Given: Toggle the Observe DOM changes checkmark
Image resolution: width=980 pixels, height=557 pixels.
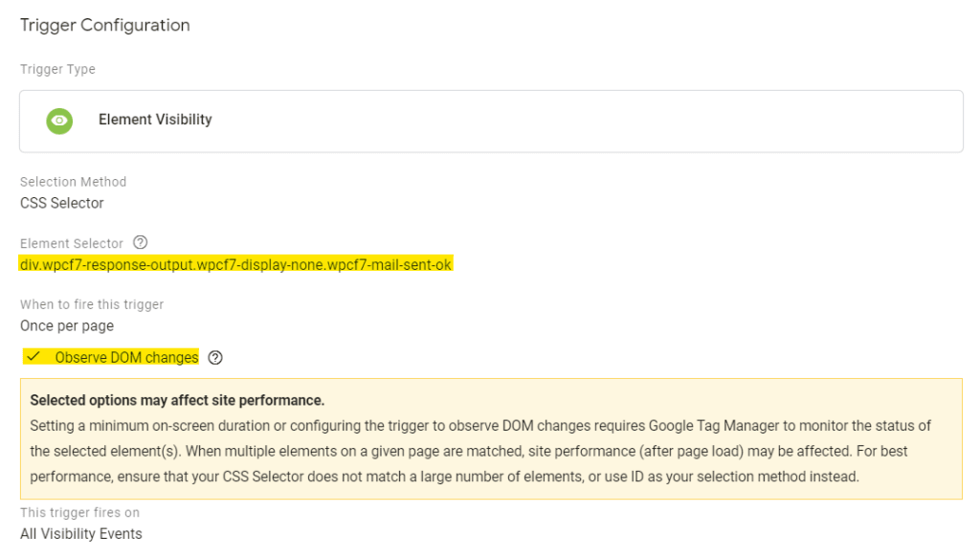Looking at the screenshot, I should [x=33, y=357].
